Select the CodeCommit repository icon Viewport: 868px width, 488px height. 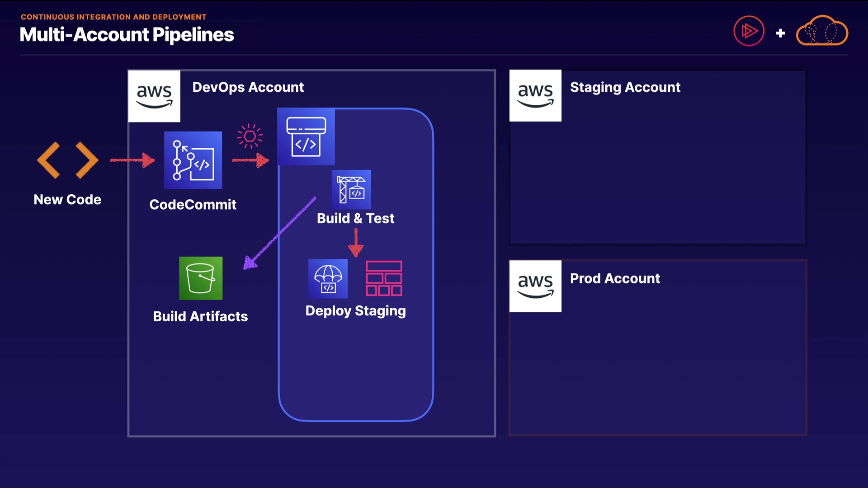pyautogui.click(x=193, y=160)
